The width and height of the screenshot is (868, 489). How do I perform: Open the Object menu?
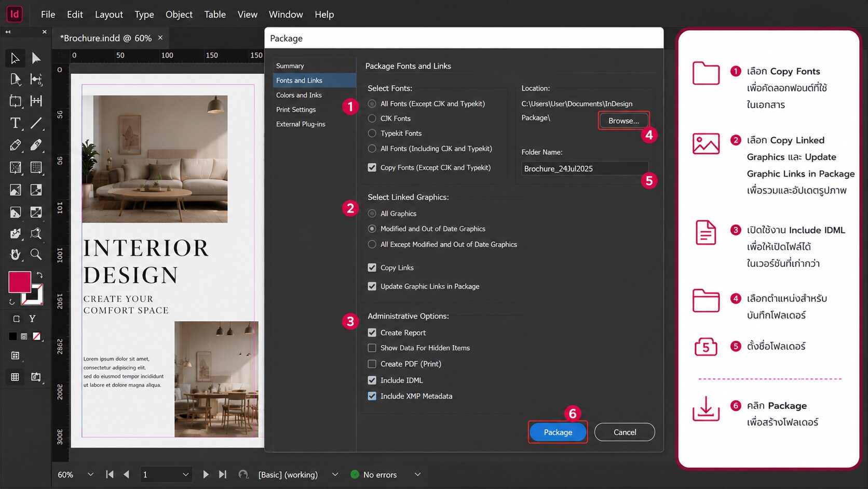pos(179,15)
